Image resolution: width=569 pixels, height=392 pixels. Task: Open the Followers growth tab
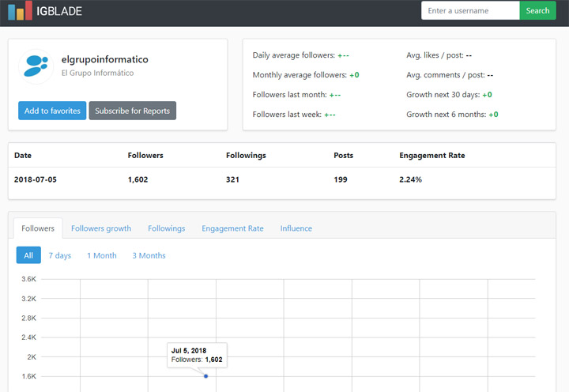101,228
